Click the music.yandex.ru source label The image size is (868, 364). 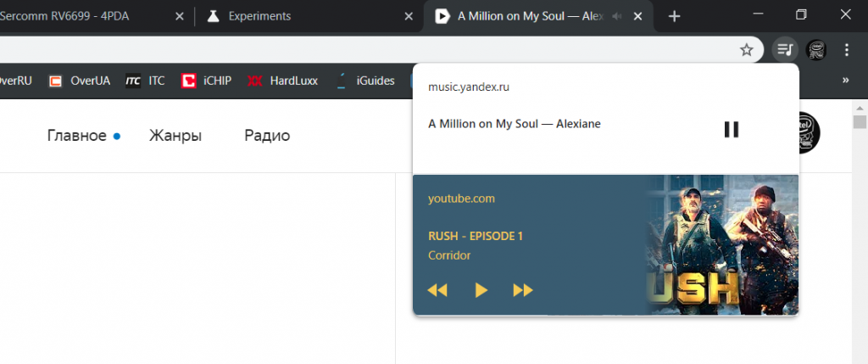468,87
